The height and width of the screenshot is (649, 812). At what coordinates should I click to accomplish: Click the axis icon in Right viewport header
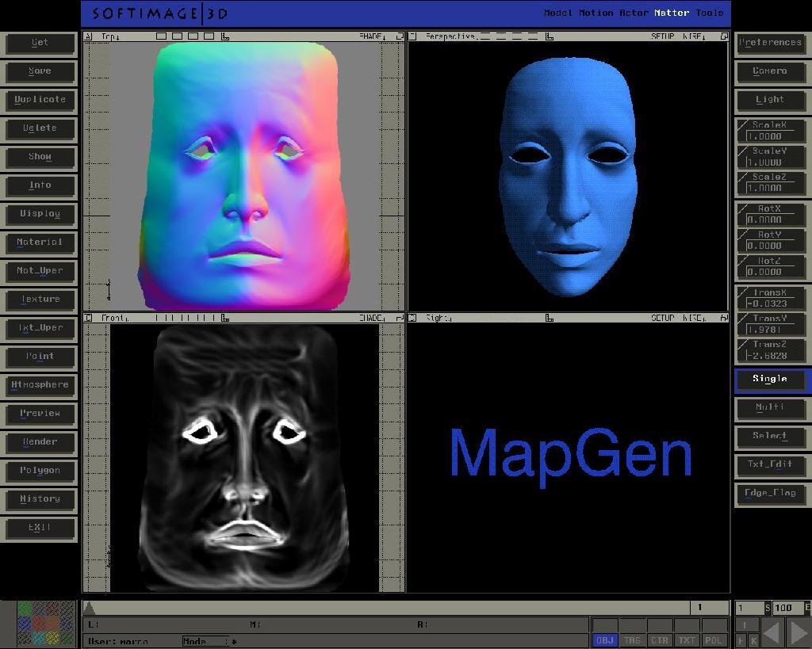[x=550, y=318]
